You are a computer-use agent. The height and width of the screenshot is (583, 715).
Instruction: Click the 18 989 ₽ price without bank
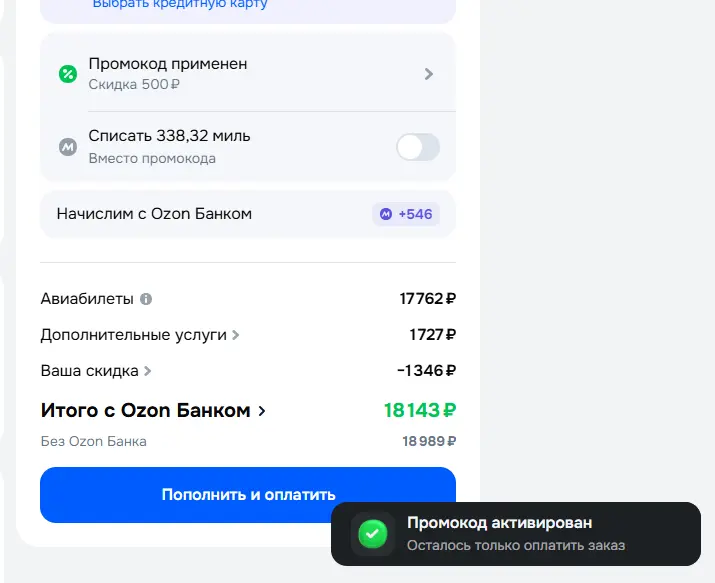[429, 441]
